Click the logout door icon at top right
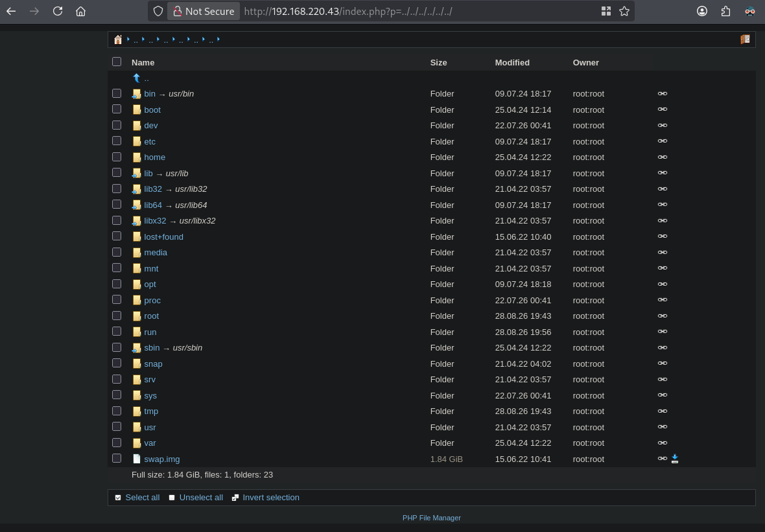 (745, 40)
